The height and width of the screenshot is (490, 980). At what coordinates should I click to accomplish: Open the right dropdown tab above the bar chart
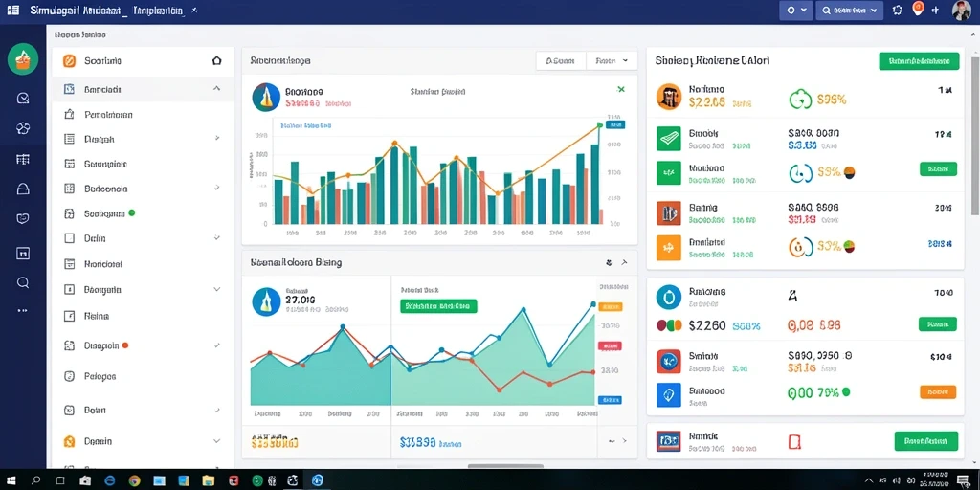[612, 60]
